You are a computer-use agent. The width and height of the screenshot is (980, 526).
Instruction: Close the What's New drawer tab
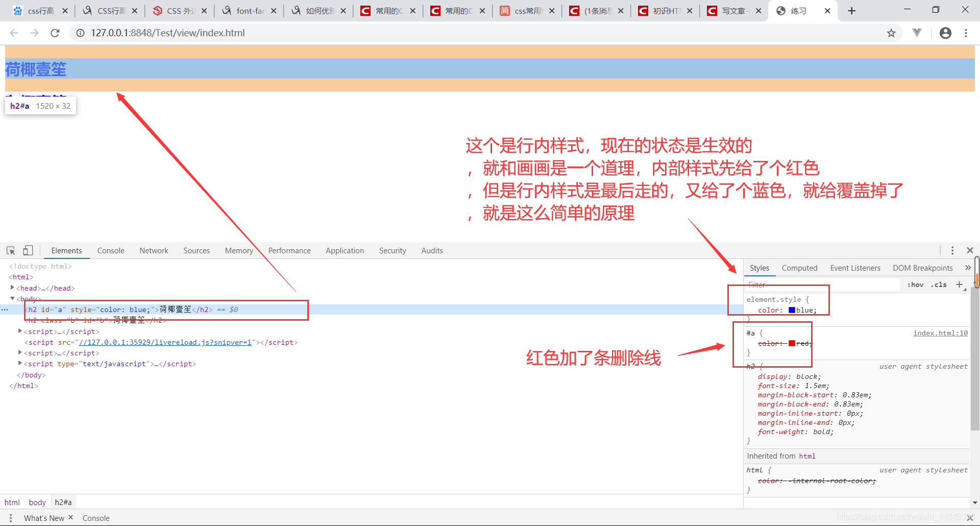click(71, 517)
